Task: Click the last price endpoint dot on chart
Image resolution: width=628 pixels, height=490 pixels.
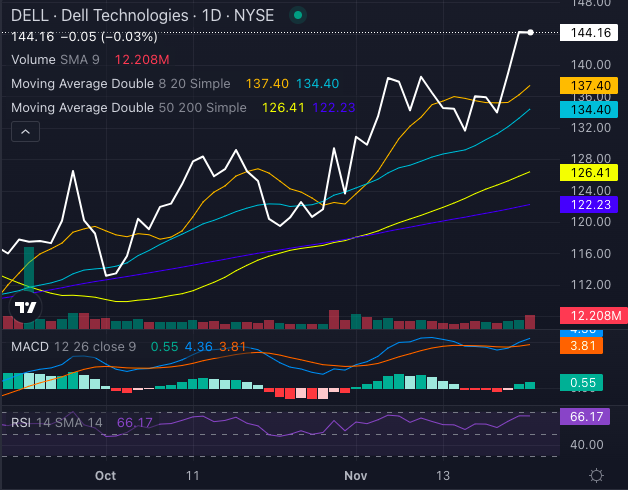Action: coord(530,32)
